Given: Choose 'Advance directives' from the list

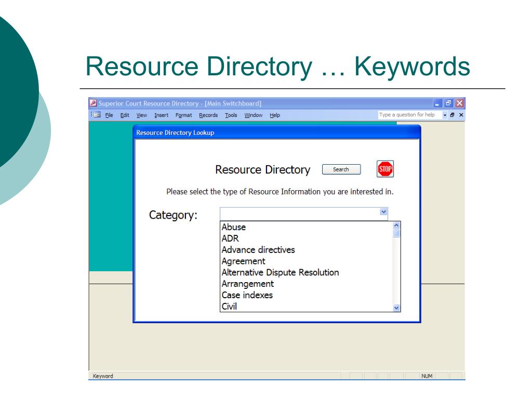Looking at the screenshot, I should pos(307,250).
